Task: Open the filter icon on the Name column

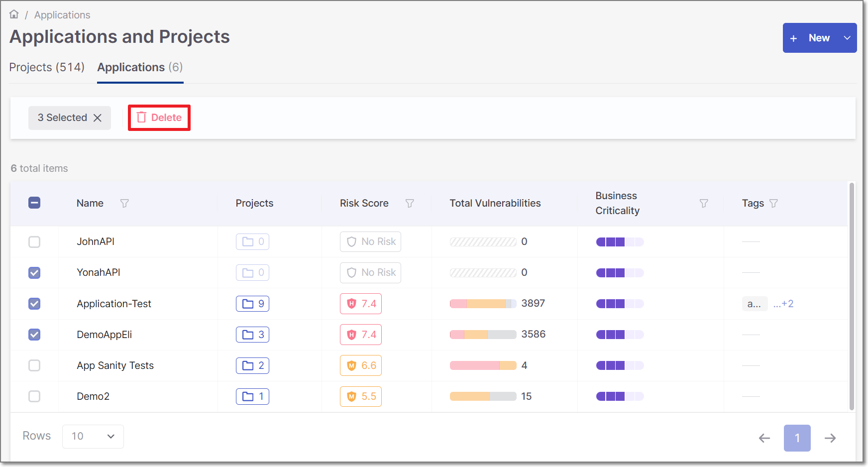Action: (x=124, y=203)
